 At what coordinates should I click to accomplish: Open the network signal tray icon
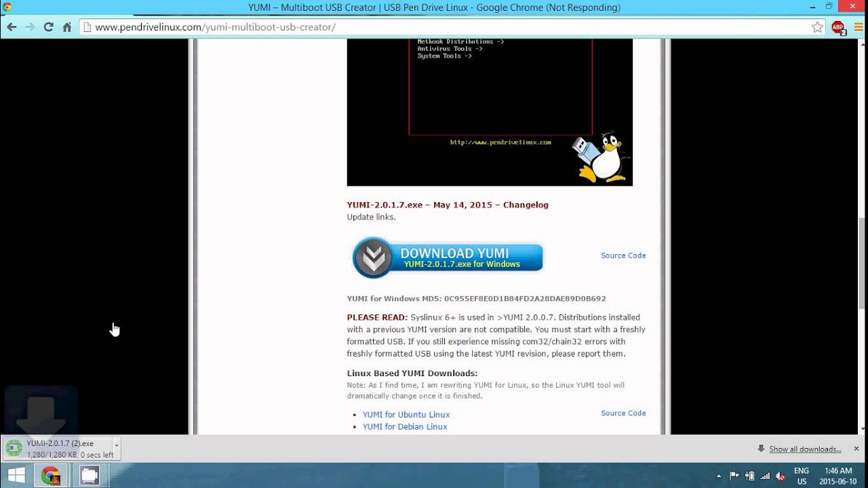(x=765, y=476)
